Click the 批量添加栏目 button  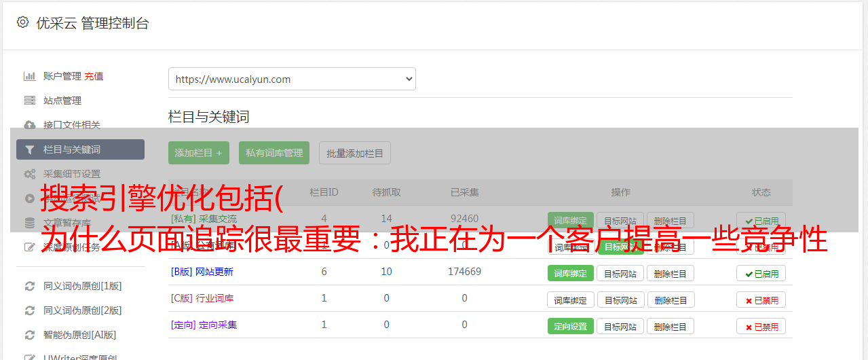[x=355, y=153]
